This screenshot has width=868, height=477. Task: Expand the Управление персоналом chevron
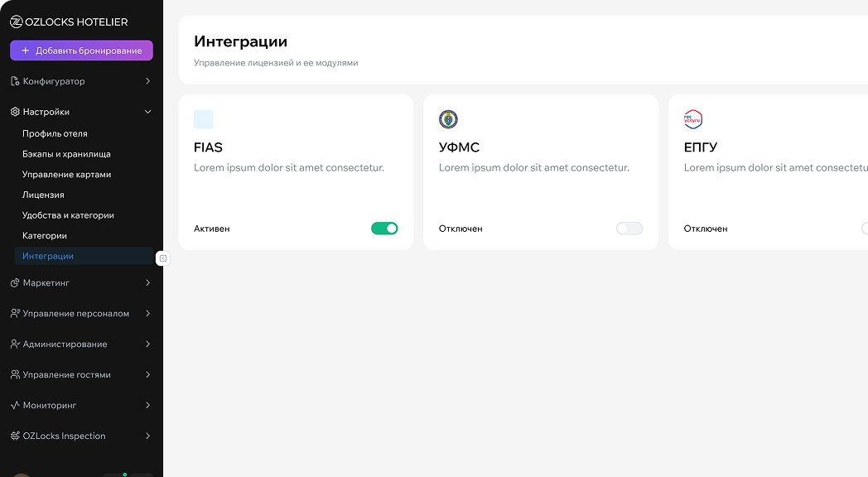pyautogui.click(x=147, y=314)
